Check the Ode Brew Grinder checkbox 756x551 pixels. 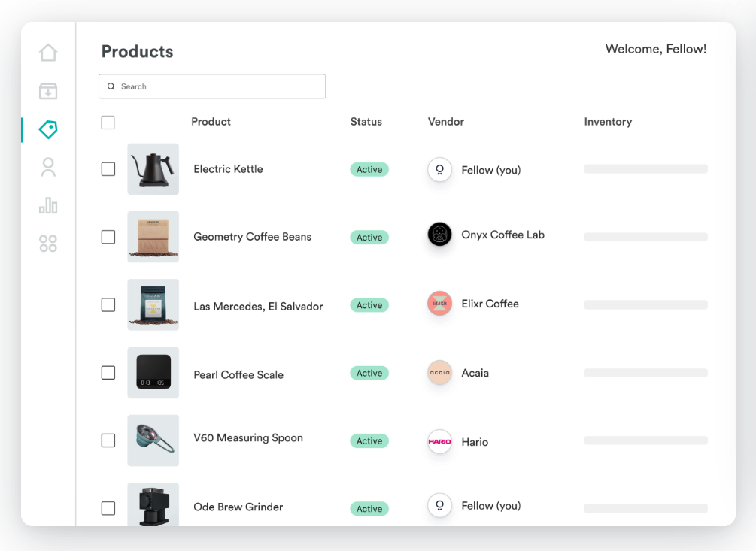pyautogui.click(x=108, y=508)
